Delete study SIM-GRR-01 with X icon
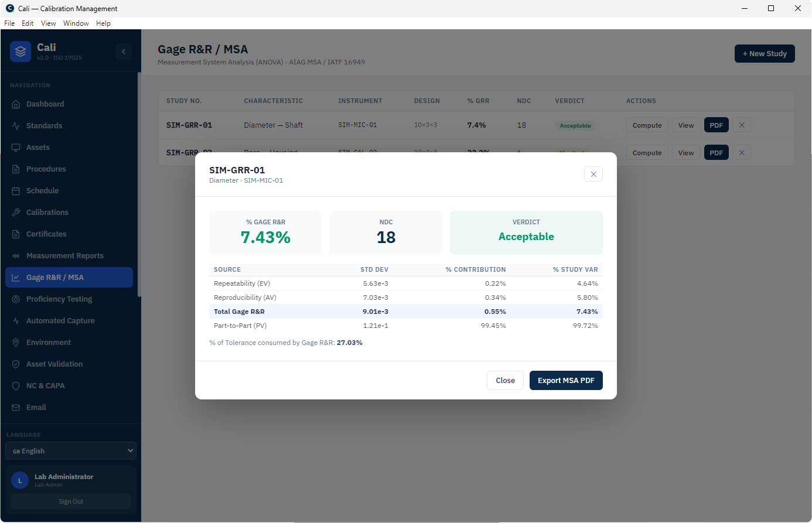812x523 pixels. 742,125
